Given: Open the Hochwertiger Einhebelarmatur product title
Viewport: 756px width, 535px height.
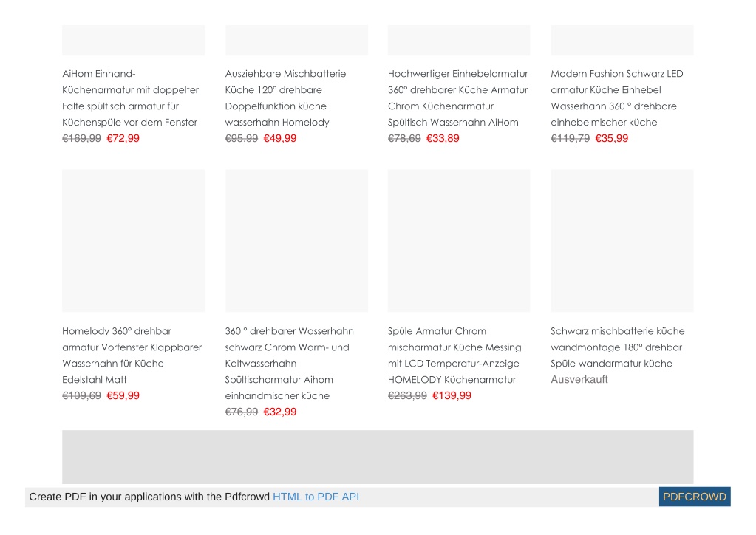Looking at the screenshot, I should click(x=458, y=98).
